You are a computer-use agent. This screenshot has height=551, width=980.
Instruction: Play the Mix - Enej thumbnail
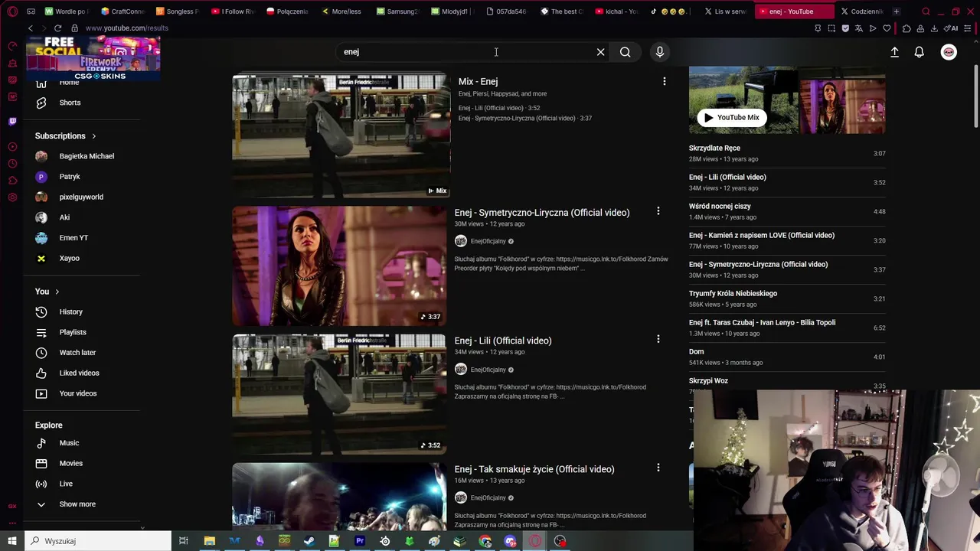click(341, 135)
